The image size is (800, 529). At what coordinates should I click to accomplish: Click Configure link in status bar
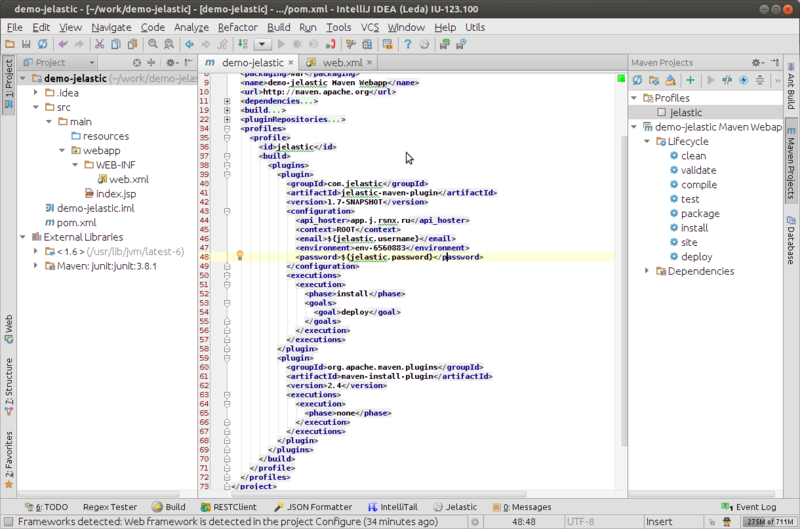pyautogui.click(x=337, y=522)
